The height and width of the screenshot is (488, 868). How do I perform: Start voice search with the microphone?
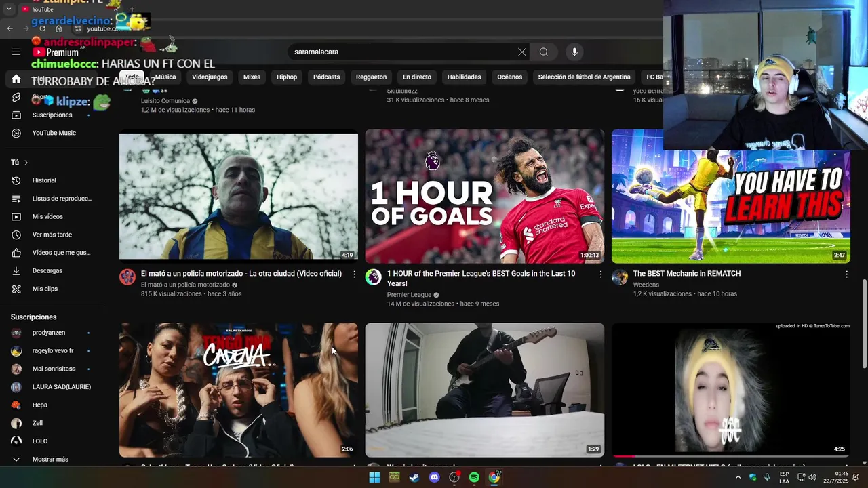[x=574, y=52]
